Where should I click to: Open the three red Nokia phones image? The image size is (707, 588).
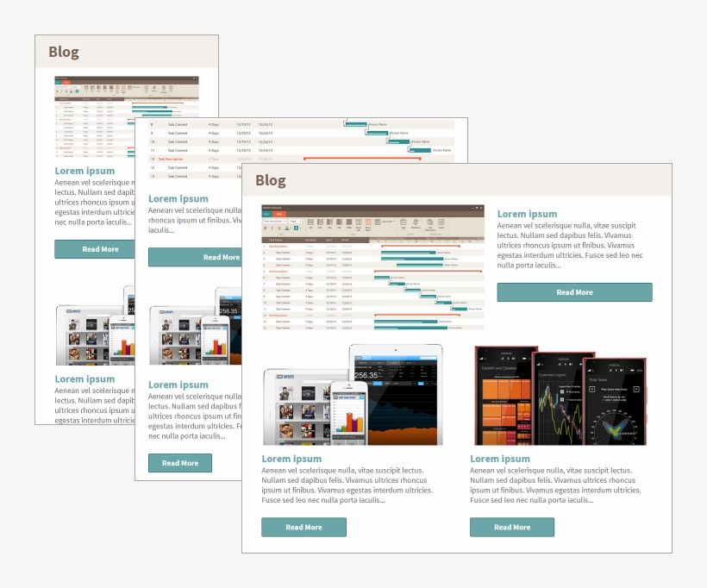click(x=560, y=396)
